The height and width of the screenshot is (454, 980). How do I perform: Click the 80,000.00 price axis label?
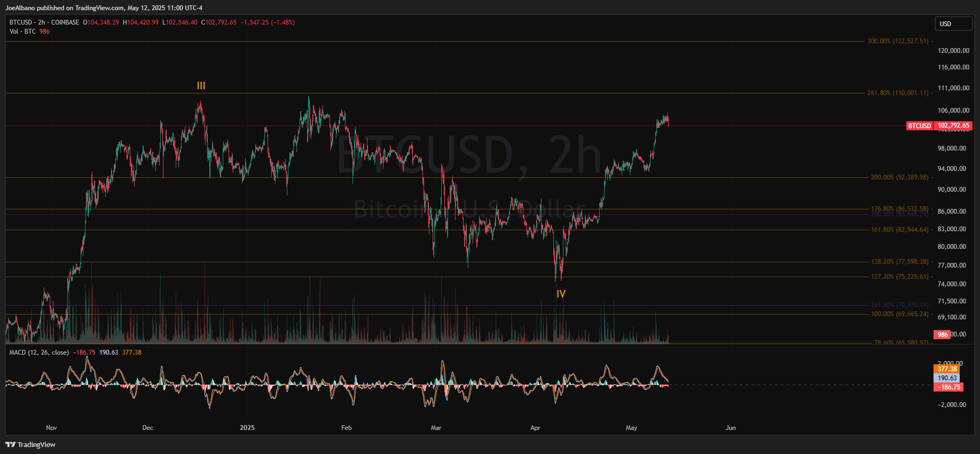[x=952, y=247]
